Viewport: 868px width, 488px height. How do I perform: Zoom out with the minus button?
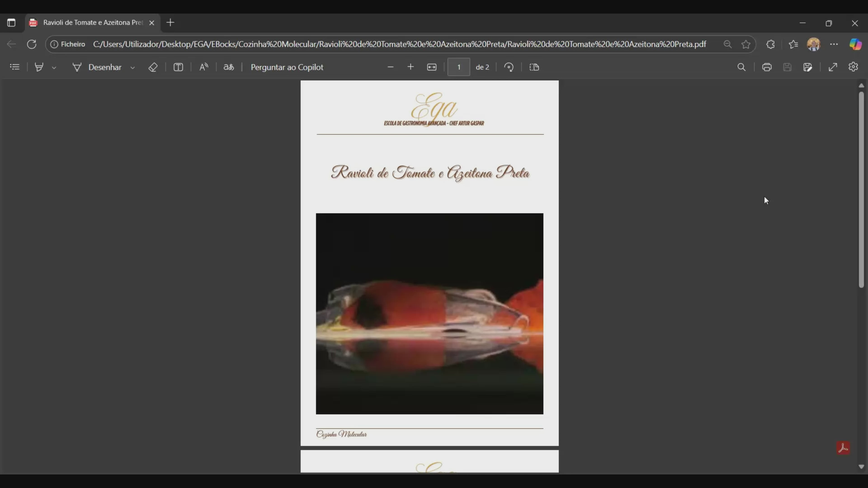pos(391,67)
